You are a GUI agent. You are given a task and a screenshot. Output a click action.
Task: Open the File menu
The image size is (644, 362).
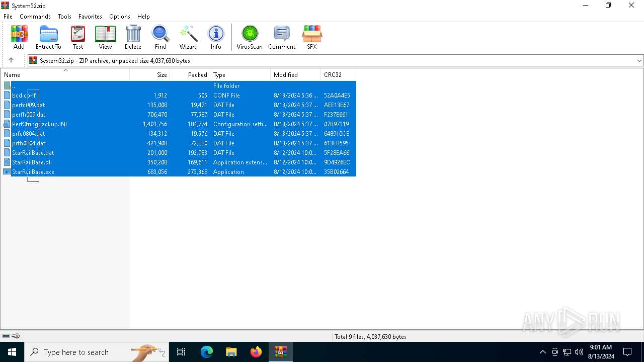tap(8, 17)
